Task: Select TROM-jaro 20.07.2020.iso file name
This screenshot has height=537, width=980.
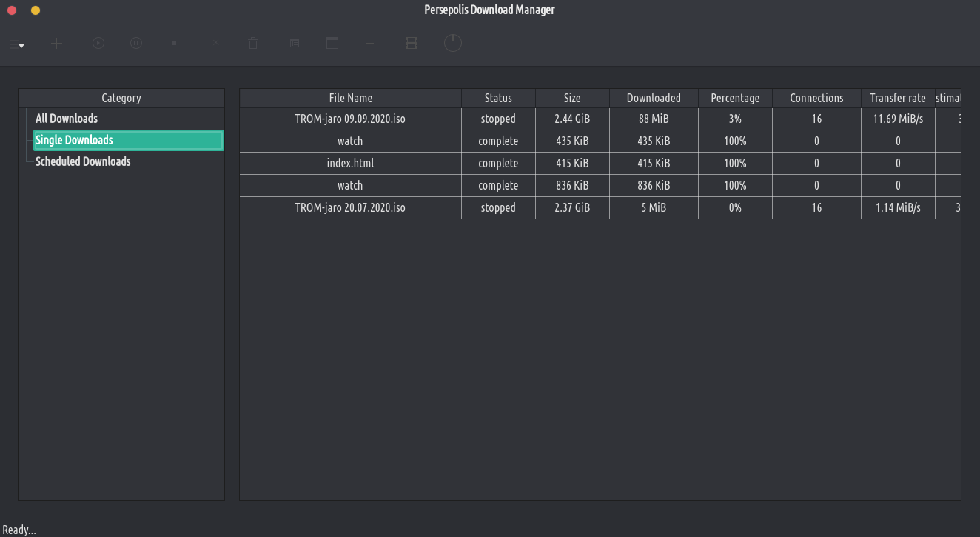Action: pyautogui.click(x=351, y=207)
